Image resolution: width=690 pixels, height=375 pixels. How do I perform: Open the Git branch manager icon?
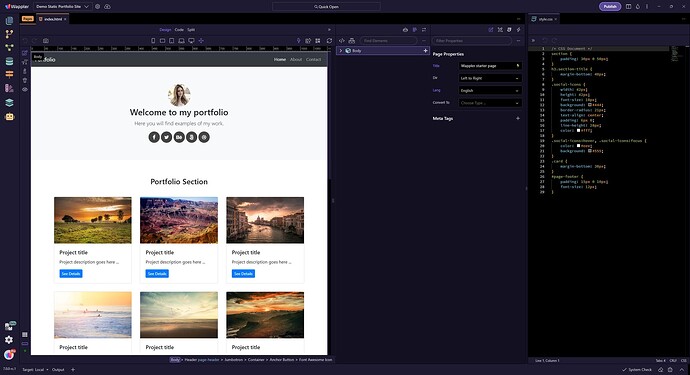(x=9, y=34)
